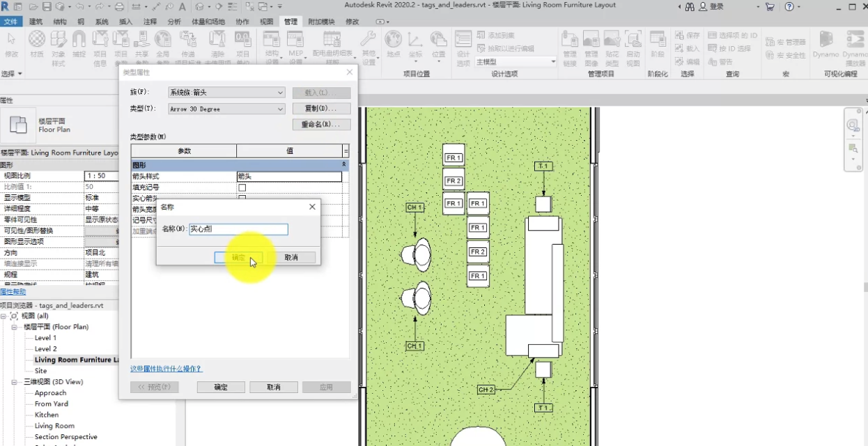
Task: Switch to the 视图 ribbon tab
Action: click(266, 22)
